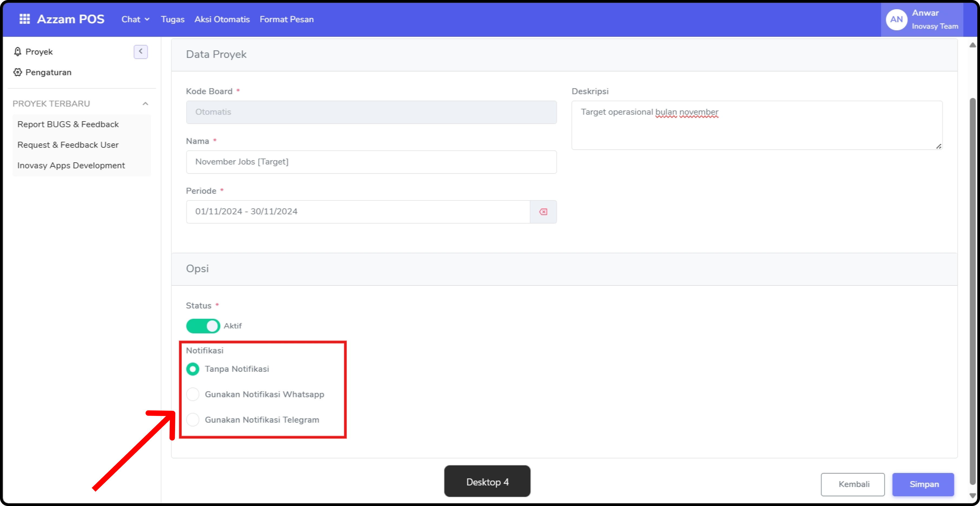Go to the Tugas menu
Viewport: 980px width, 506px height.
(x=172, y=19)
